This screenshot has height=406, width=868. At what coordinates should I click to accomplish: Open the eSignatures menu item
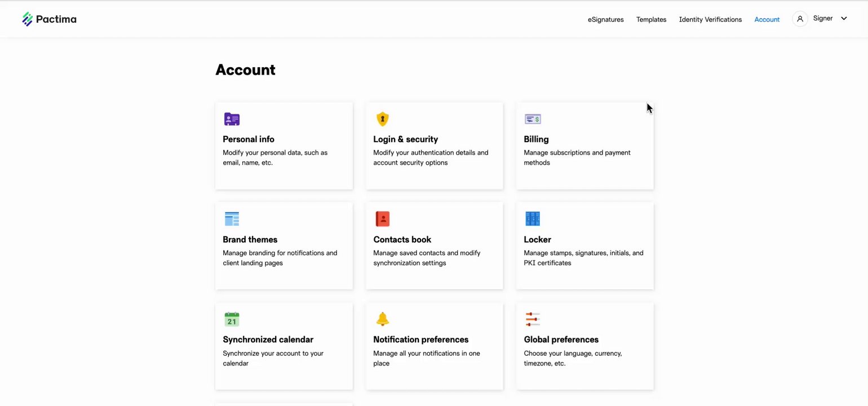605,20
